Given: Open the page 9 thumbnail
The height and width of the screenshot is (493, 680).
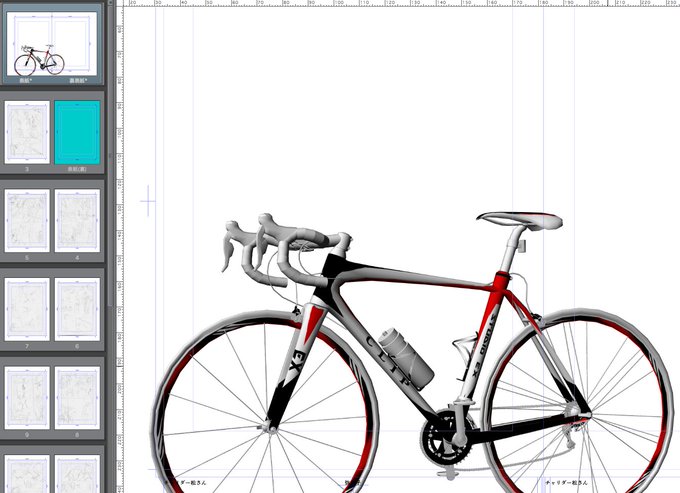Looking at the screenshot, I should (27, 398).
